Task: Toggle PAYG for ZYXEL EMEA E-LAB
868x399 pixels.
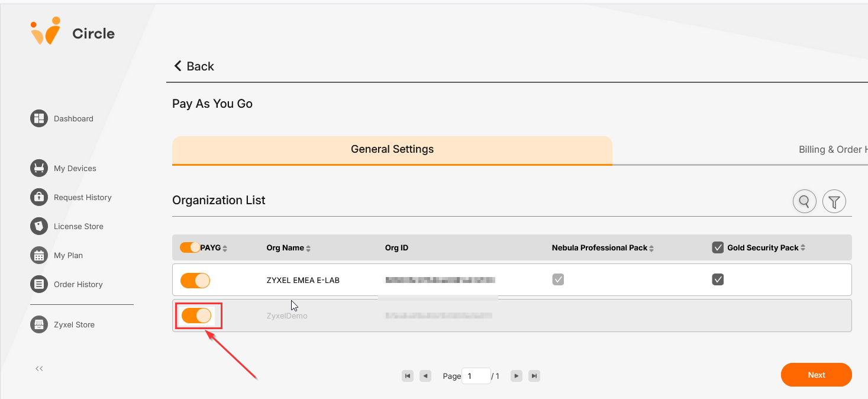Action: click(195, 280)
